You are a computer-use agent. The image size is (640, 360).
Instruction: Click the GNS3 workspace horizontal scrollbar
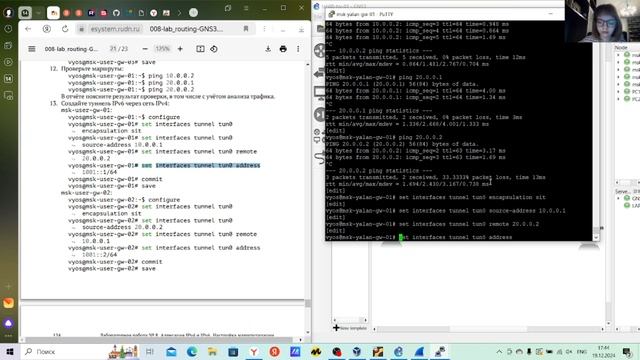tap(488, 329)
